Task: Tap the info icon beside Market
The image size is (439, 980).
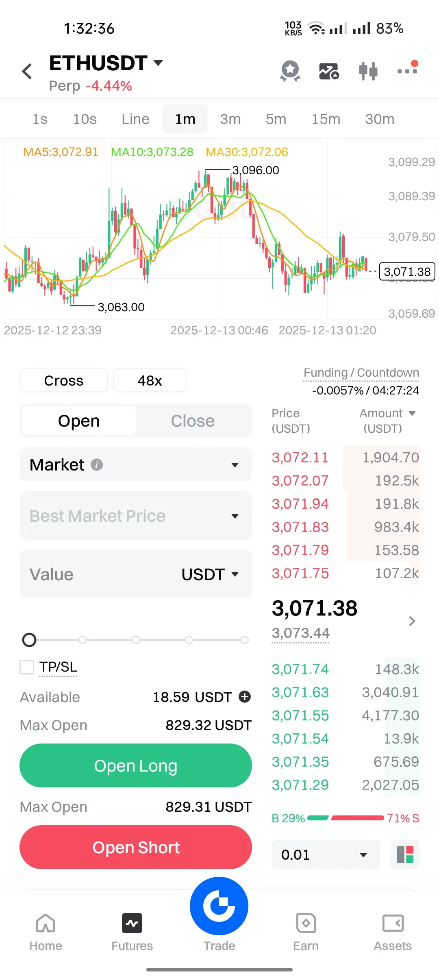Action: pos(97,464)
